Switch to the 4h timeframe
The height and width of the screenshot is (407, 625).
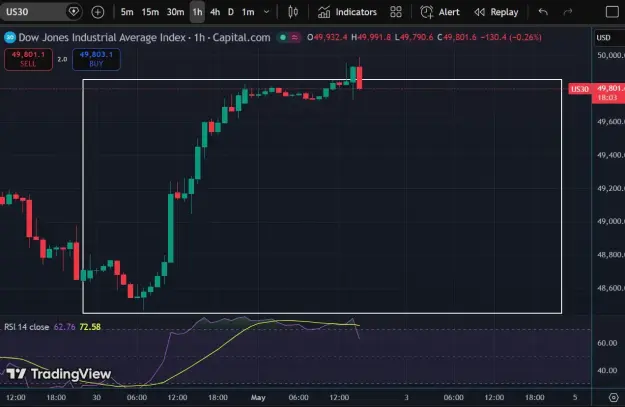pyautogui.click(x=215, y=12)
